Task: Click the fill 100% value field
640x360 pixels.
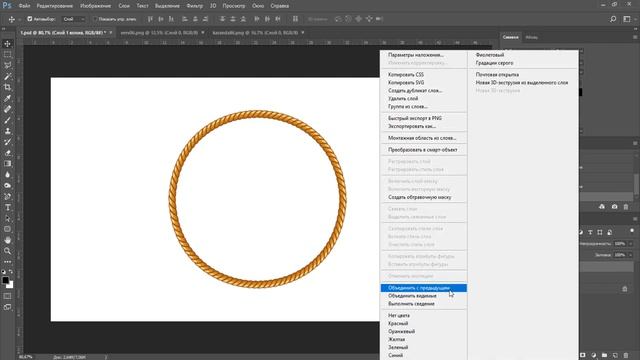Action: [x=620, y=255]
